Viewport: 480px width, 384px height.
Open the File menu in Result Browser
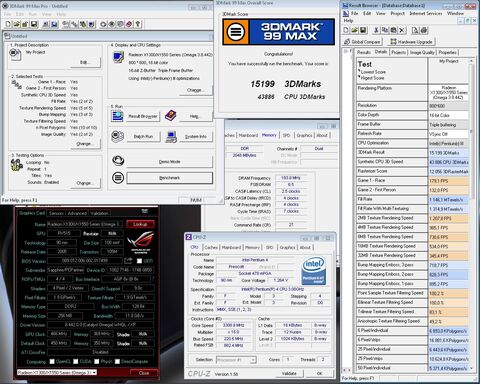(355, 13)
